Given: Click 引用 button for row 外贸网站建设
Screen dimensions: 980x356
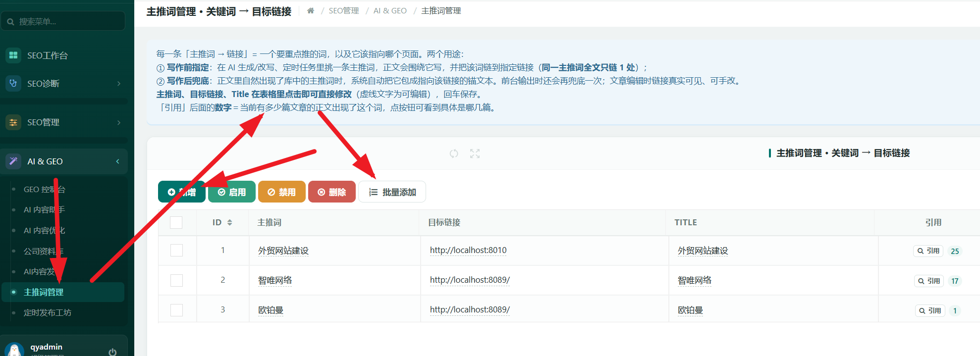Looking at the screenshot, I should tap(928, 251).
